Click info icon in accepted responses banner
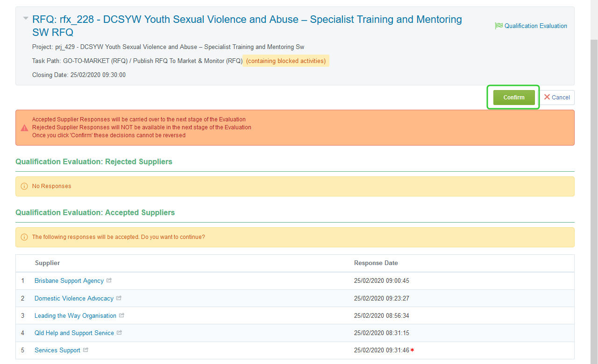The width and height of the screenshot is (598, 364). [x=24, y=237]
